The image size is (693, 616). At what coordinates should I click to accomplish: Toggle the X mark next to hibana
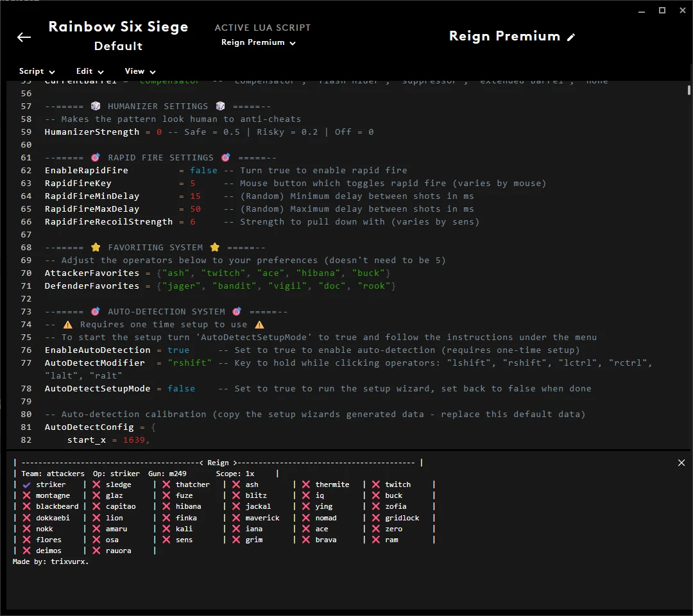166,506
